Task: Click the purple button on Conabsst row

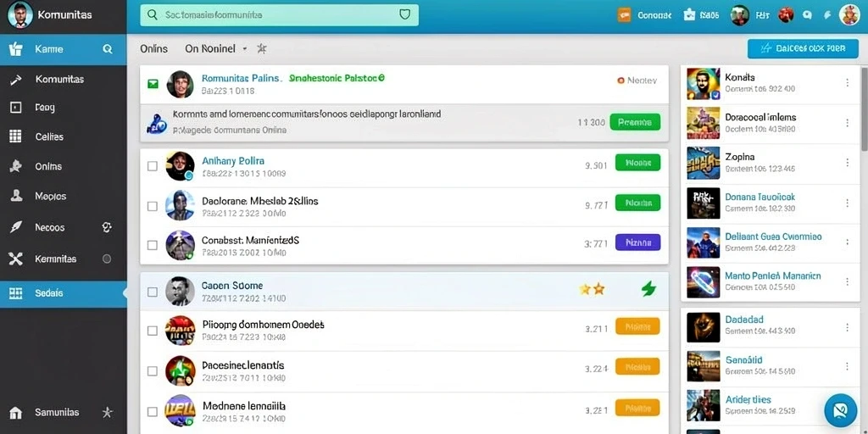Action: pyautogui.click(x=637, y=242)
